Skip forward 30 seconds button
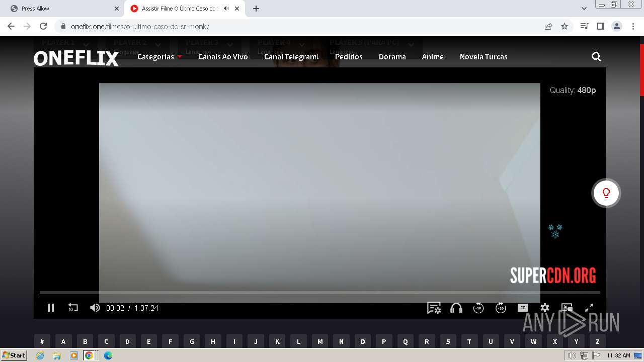 coord(501,308)
